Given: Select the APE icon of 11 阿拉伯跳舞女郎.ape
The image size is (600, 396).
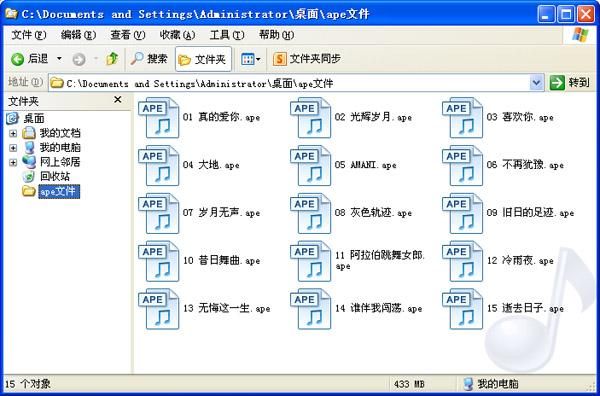Looking at the screenshot, I should pyautogui.click(x=310, y=261).
